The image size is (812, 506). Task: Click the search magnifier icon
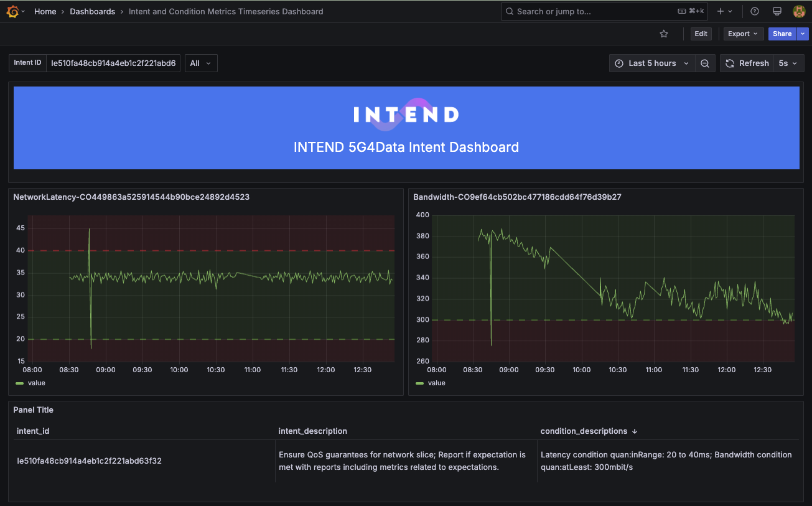click(510, 11)
